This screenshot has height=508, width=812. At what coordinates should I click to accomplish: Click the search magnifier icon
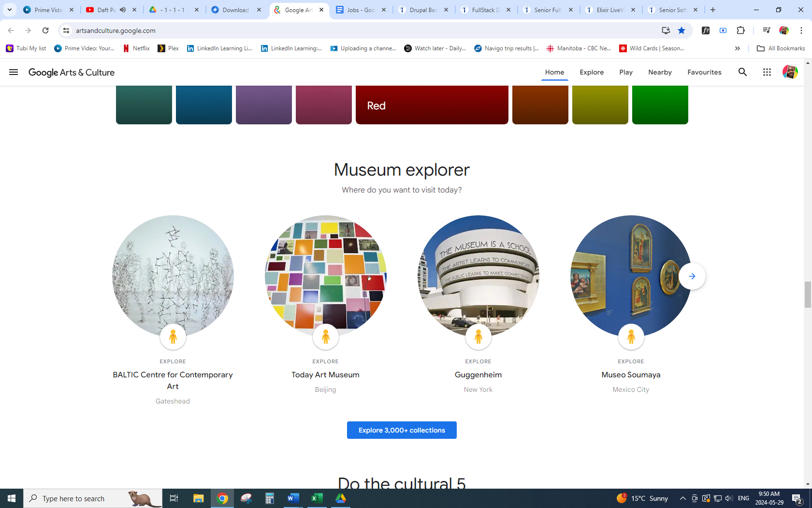[742, 72]
